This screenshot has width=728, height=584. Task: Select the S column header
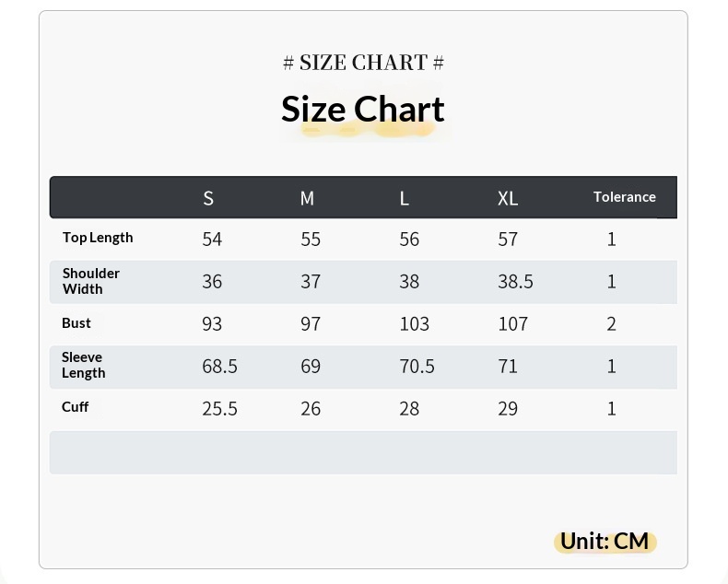[x=208, y=198]
